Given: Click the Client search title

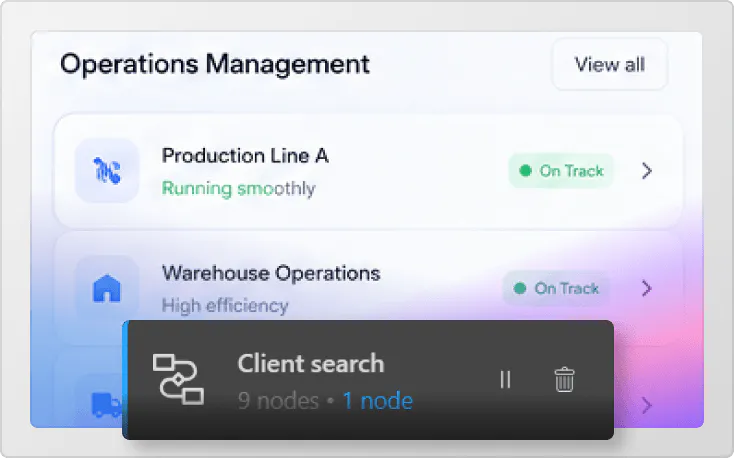Looking at the screenshot, I should pyautogui.click(x=311, y=363).
